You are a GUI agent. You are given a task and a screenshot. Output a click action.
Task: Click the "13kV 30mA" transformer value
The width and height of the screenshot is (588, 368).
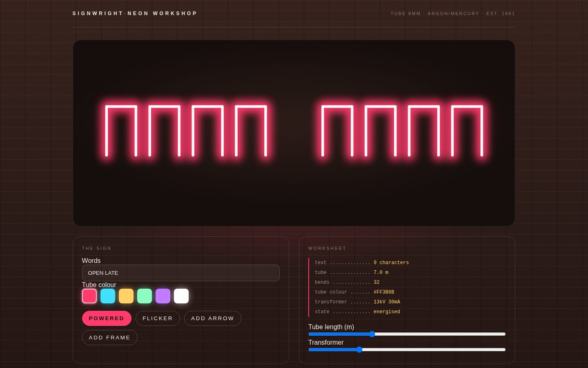tap(387, 302)
